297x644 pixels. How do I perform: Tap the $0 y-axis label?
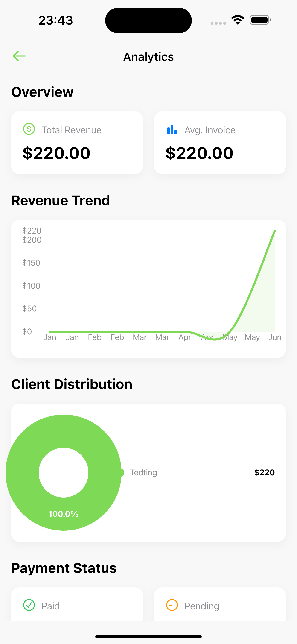(27, 331)
